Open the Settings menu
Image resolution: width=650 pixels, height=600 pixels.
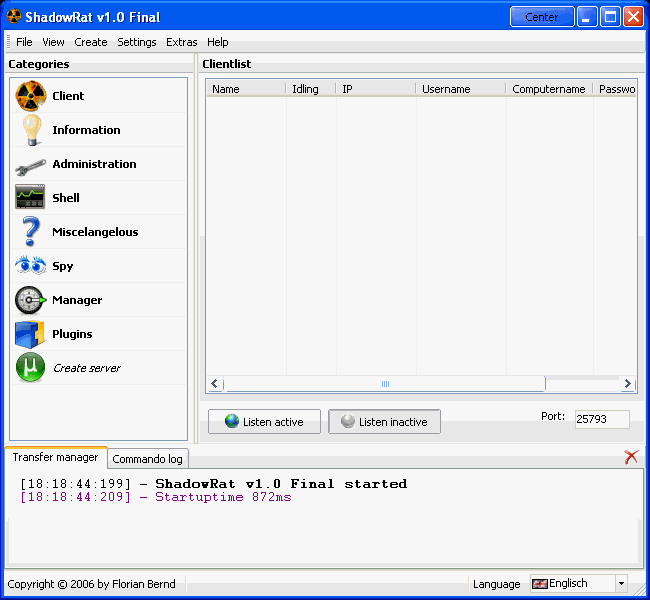(137, 42)
